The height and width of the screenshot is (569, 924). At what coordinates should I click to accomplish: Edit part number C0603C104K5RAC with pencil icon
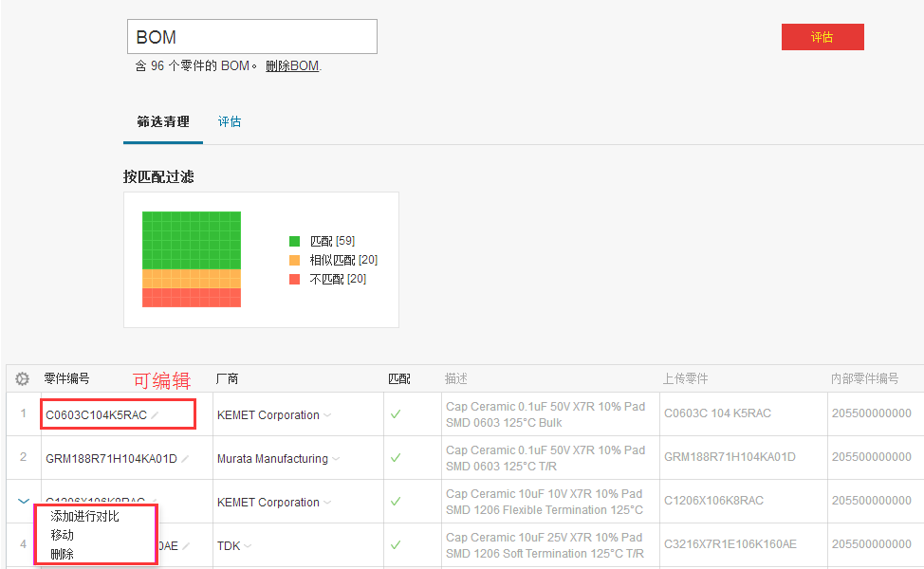click(155, 415)
